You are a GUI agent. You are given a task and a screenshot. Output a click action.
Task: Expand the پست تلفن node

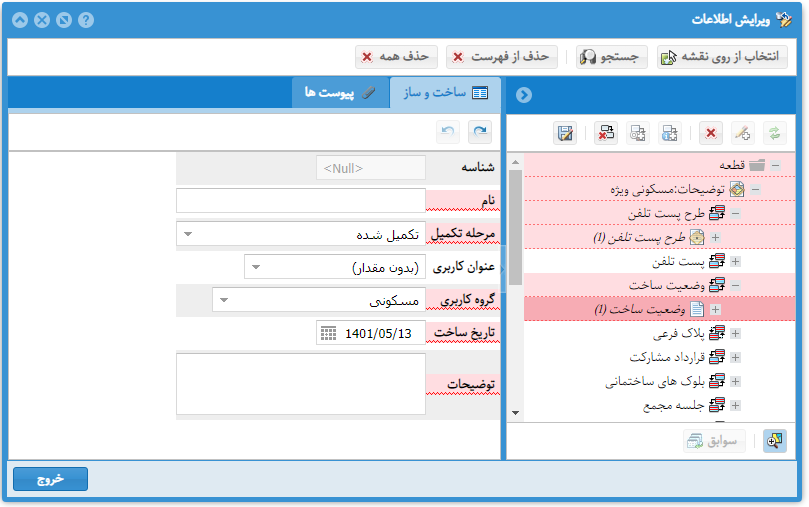[x=736, y=261]
